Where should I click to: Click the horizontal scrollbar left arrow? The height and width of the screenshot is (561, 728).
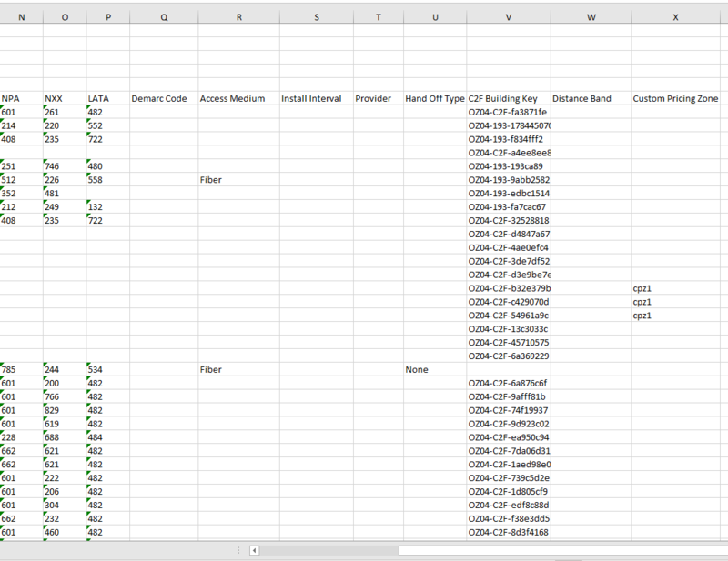(x=255, y=550)
